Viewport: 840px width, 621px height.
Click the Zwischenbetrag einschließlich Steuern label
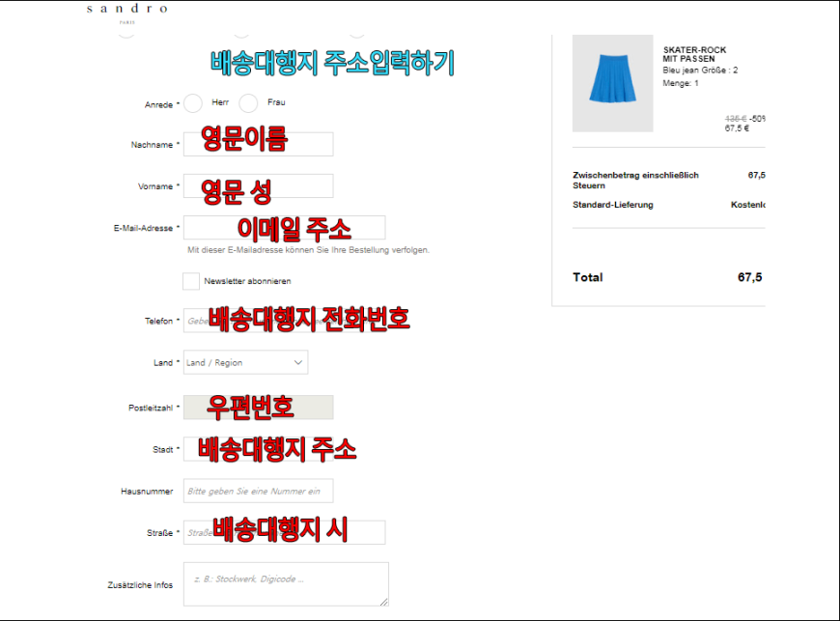635,180
